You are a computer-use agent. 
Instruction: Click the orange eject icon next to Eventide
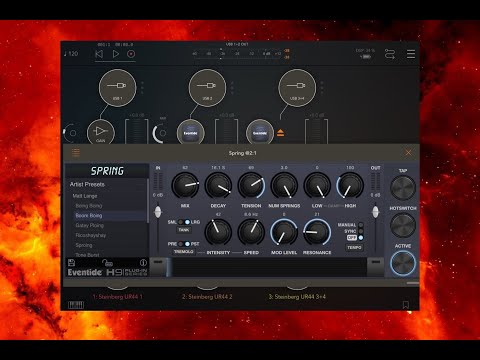pos(281,133)
